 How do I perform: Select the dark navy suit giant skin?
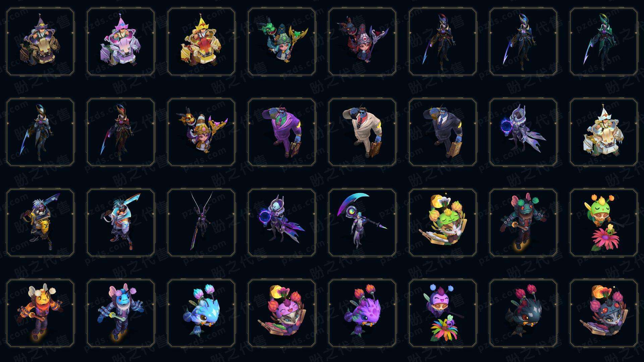click(x=443, y=132)
